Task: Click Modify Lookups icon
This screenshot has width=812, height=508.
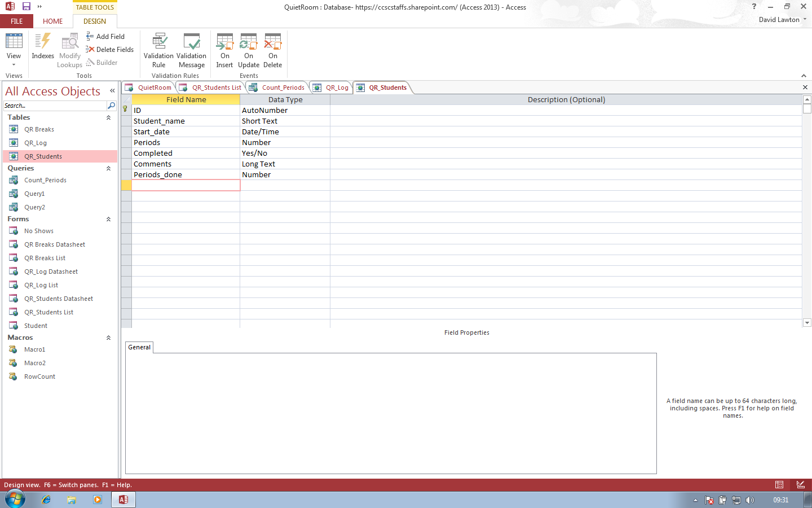Action: click(x=70, y=51)
